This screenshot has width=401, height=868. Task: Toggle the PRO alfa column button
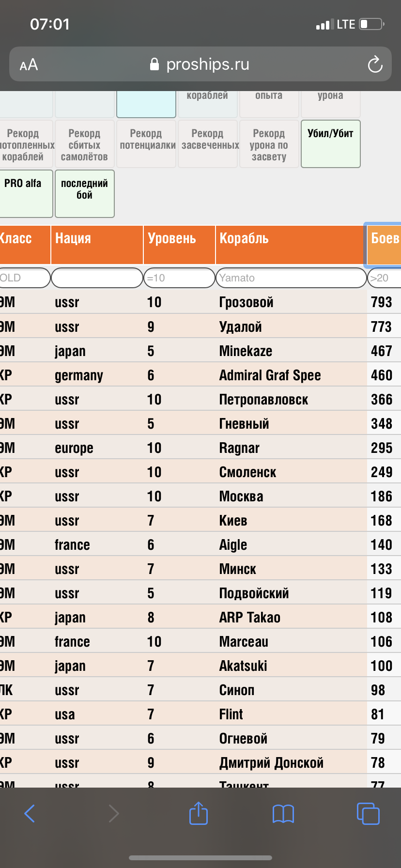tap(25, 194)
